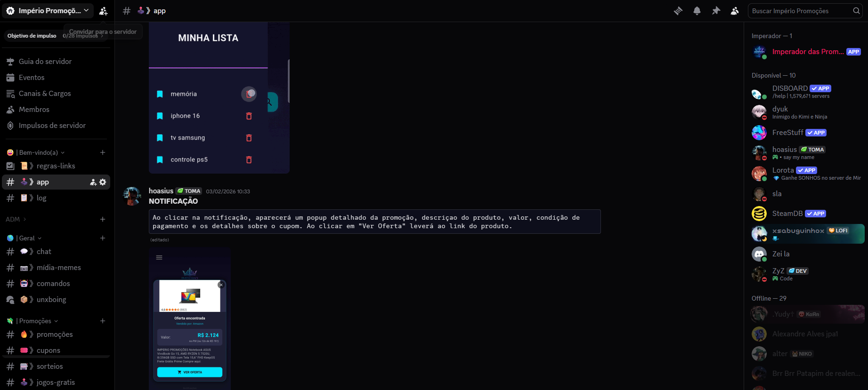Click invite icon on app channel
Image resolution: width=868 pixels, height=390 pixels.
click(93, 182)
